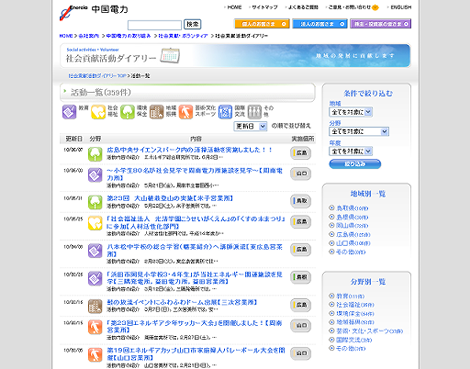Open the 分野 filter dropdown

tap(359, 132)
